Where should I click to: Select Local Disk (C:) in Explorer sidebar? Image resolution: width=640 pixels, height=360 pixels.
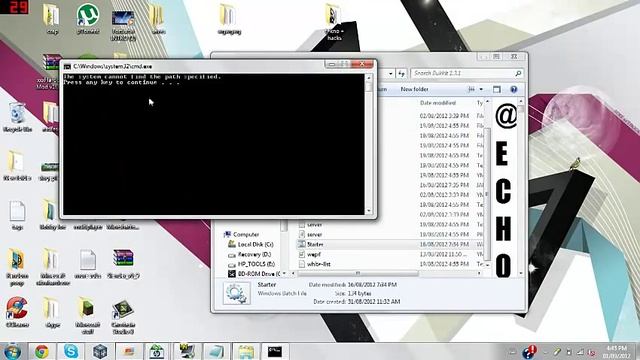coord(251,244)
